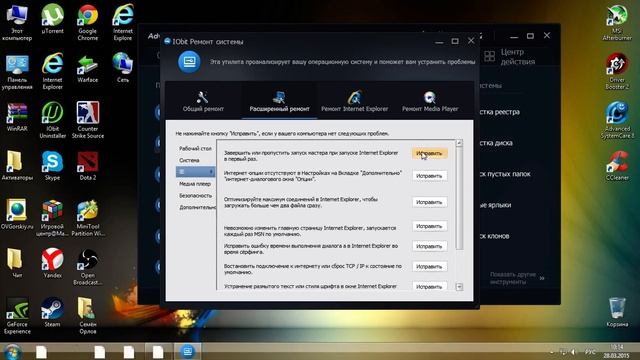Launch Steam desktop shortcut
This screenshot has height=360, width=640.
(x=53, y=313)
